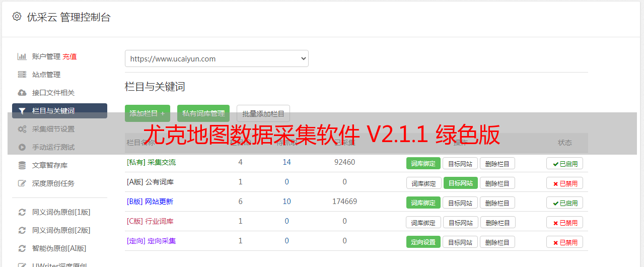The width and height of the screenshot is (644, 267).
Task: Click 词库绑定 for 采集交流 row
Action: (423, 163)
